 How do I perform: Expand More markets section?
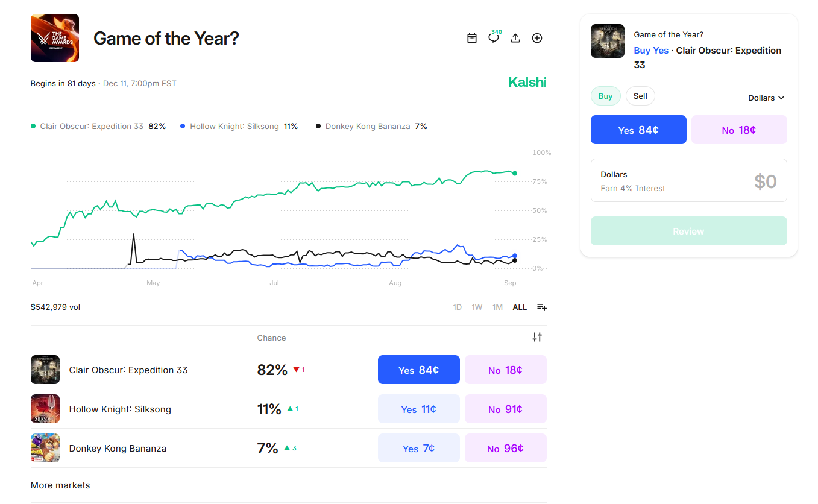tap(60, 485)
